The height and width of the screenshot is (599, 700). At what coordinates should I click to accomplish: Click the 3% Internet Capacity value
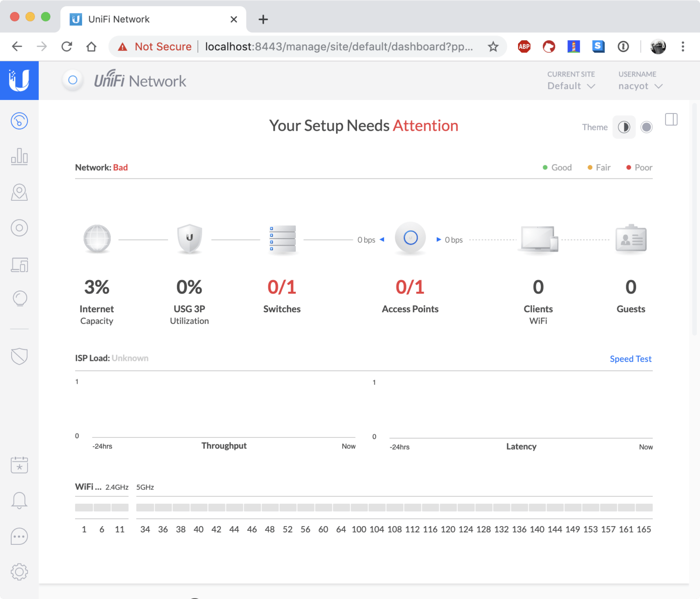(x=97, y=287)
